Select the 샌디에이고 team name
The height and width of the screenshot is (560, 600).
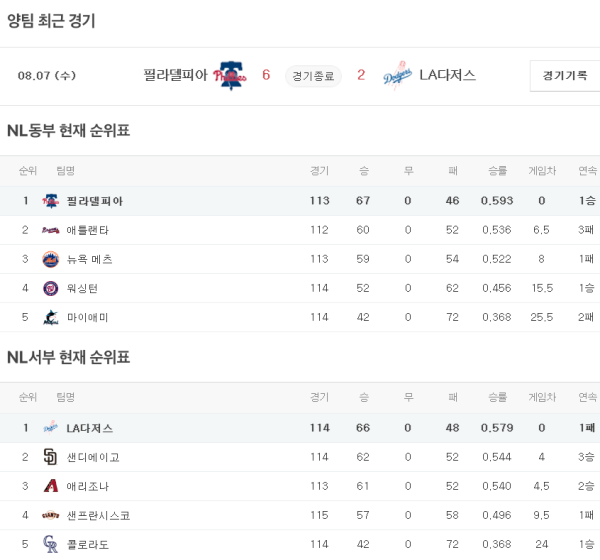93,457
